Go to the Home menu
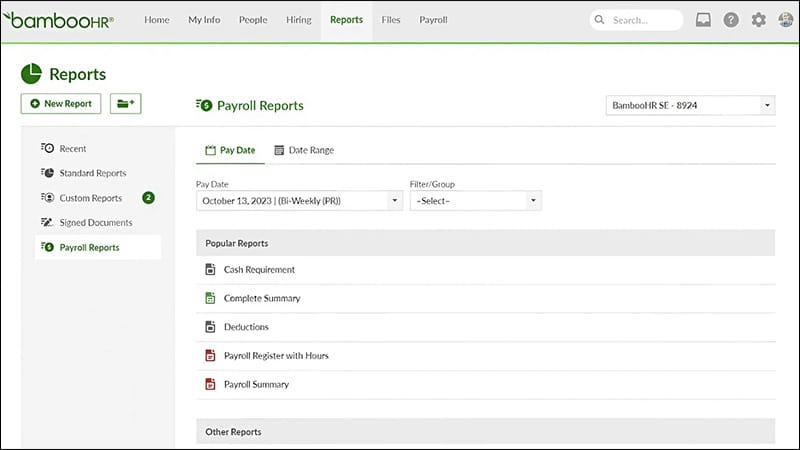 [157, 20]
